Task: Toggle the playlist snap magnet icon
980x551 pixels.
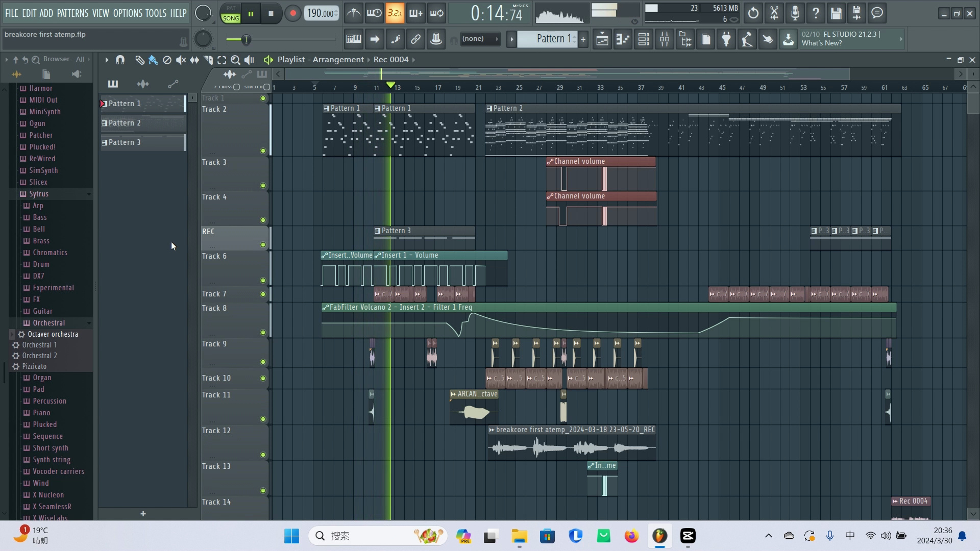Action: (120, 60)
